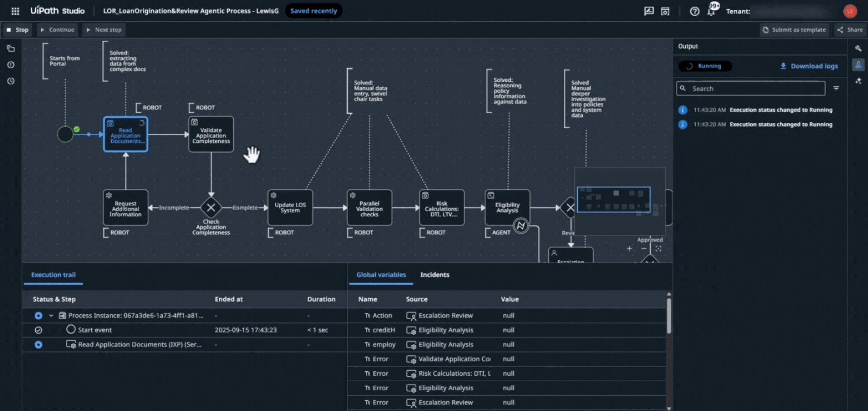Open the feedback chat icon
Viewport: 868px width, 411px height.
pos(649,11)
